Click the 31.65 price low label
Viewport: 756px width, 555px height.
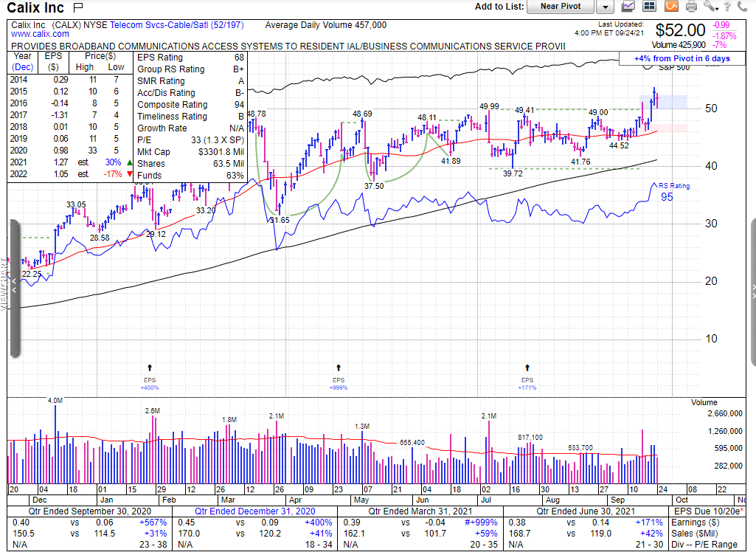(x=280, y=220)
